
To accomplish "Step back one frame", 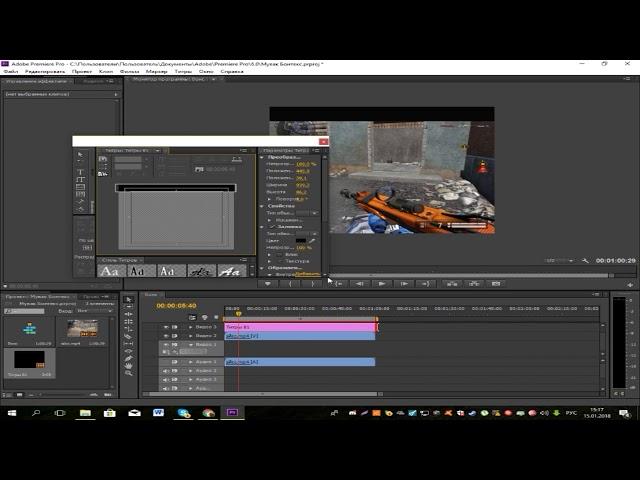I will tap(360, 284).
